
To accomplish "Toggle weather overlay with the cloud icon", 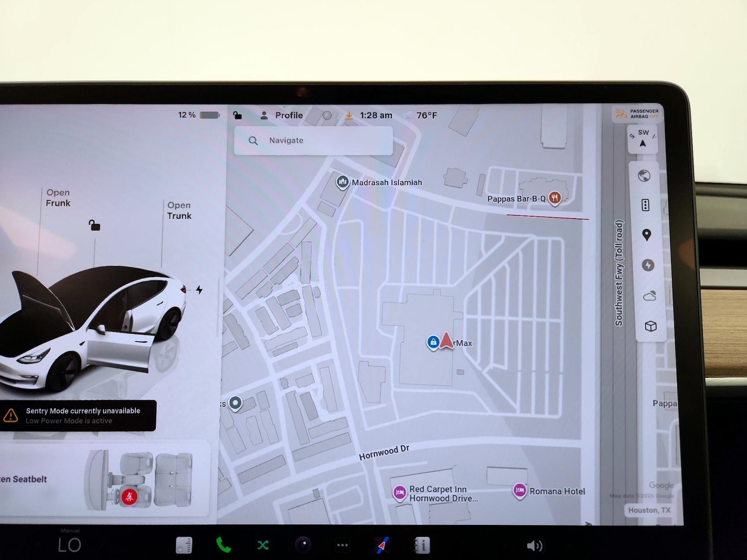I will tap(649, 296).
